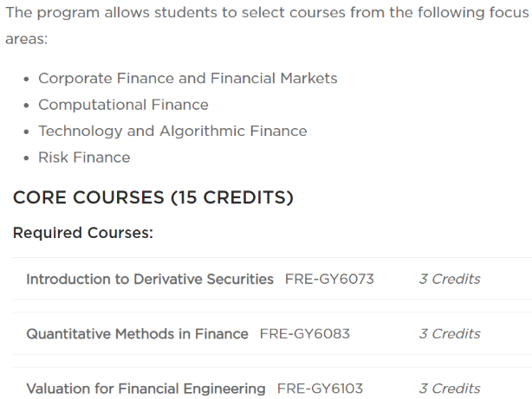Click the bullet point before Computational Finance
The width and height of the screenshot is (532, 399).
[x=27, y=105]
